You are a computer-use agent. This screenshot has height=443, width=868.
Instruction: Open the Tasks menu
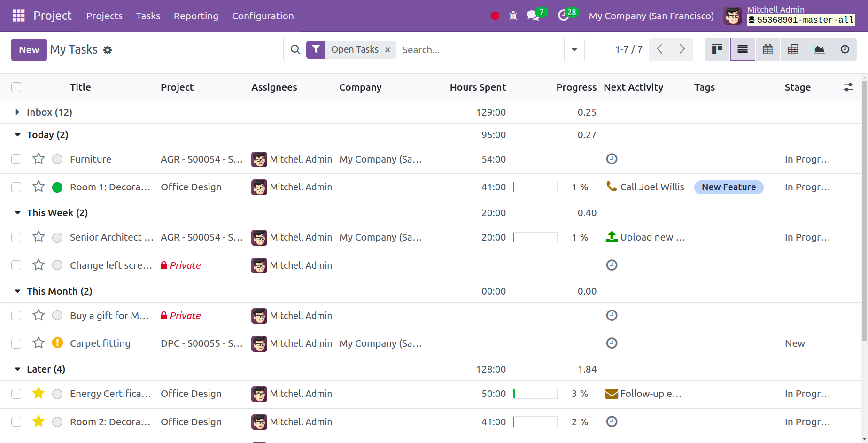pyautogui.click(x=148, y=16)
